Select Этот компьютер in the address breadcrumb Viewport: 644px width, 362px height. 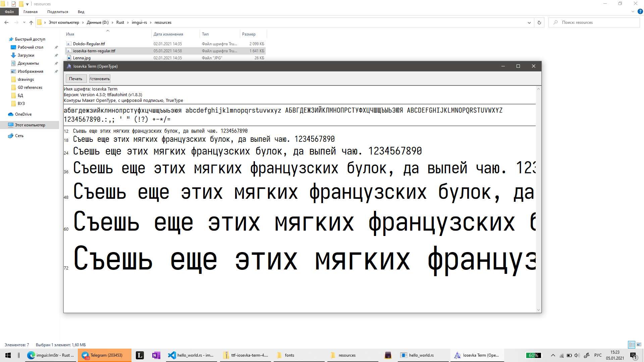(64, 22)
